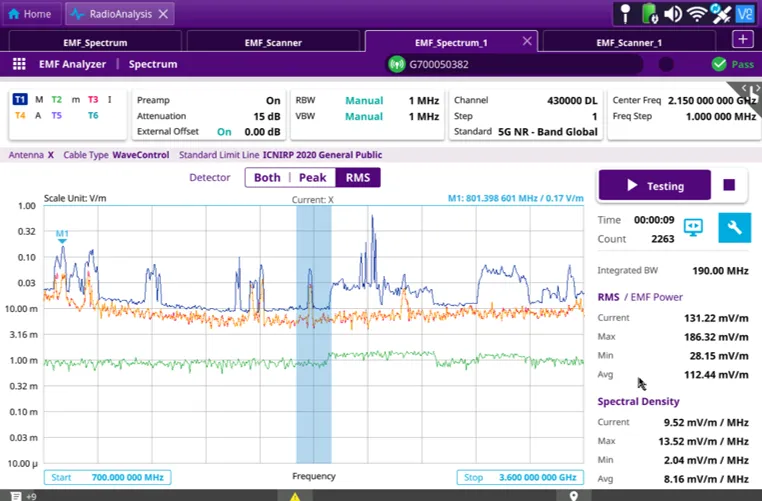Click the speaker volume icon
The height and width of the screenshot is (501, 762).
[x=672, y=14]
